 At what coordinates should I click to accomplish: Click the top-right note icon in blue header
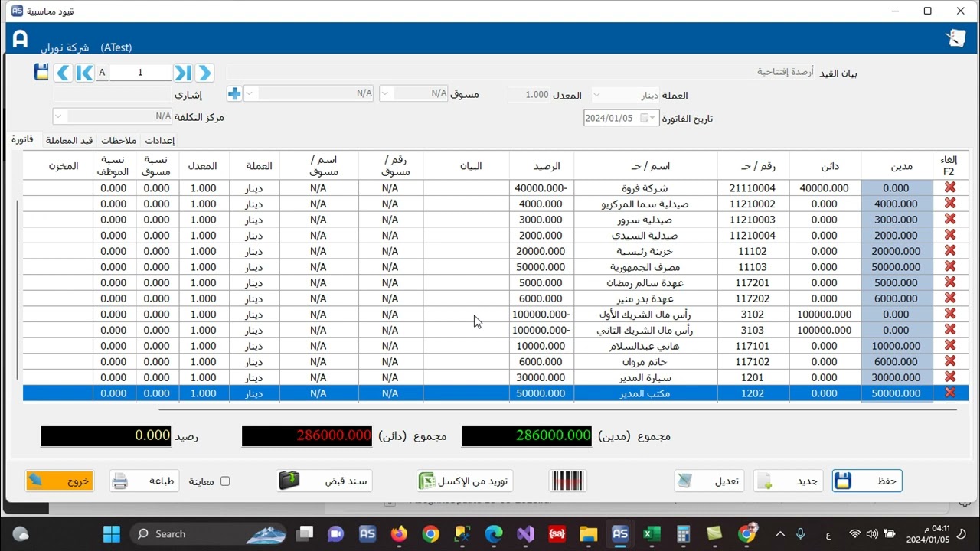tap(955, 38)
